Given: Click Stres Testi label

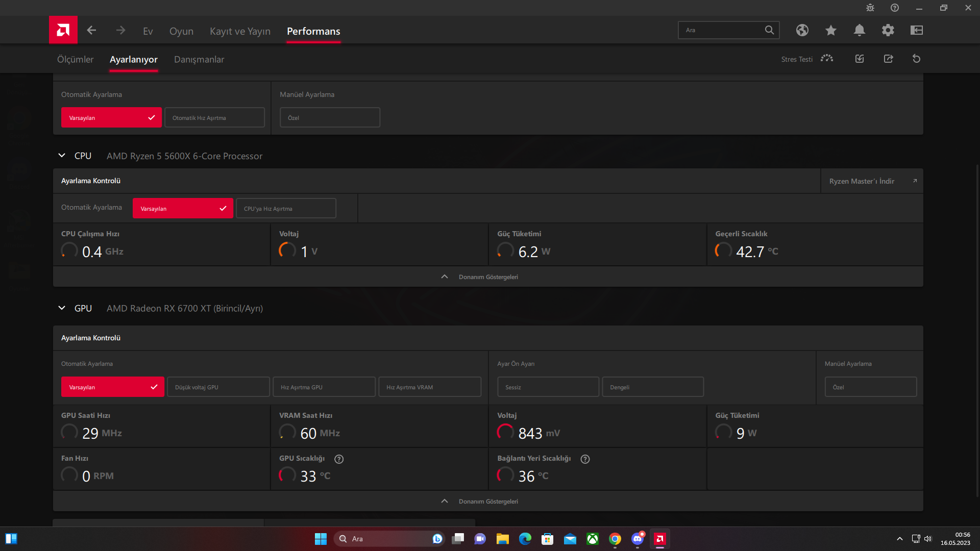Looking at the screenshot, I should pyautogui.click(x=797, y=59).
